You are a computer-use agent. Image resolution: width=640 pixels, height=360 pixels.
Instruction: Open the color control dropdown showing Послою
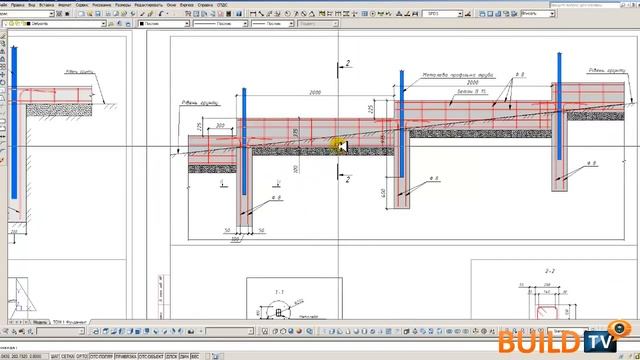[x=164, y=24]
